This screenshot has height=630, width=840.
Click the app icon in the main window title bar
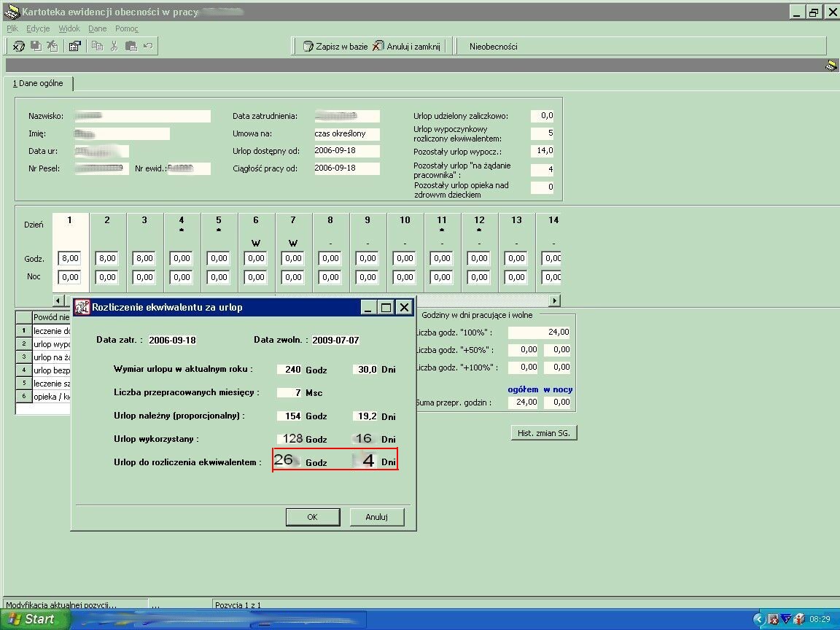coord(12,11)
